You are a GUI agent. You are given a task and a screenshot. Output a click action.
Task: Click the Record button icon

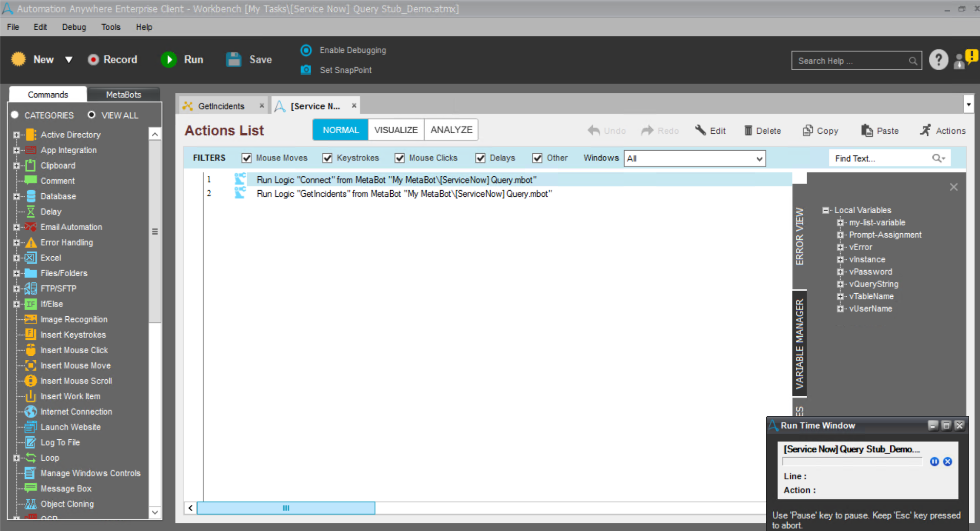click(93, 60)
